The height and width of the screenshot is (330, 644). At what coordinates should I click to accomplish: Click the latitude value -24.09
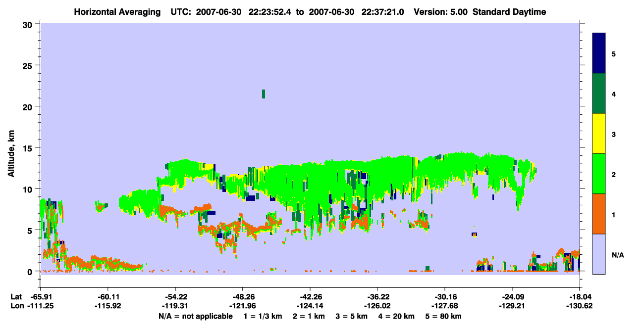coord(512,297)
